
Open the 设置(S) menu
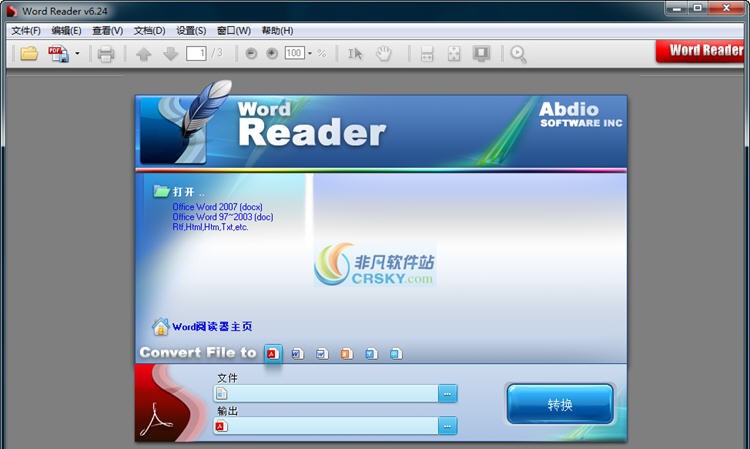click(x=191, y=31)
